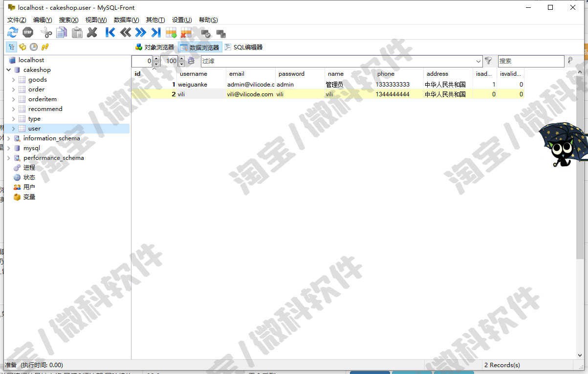Screen dimensions: 588x374
Task: Sort by the email column header
Action: [250, 74]
